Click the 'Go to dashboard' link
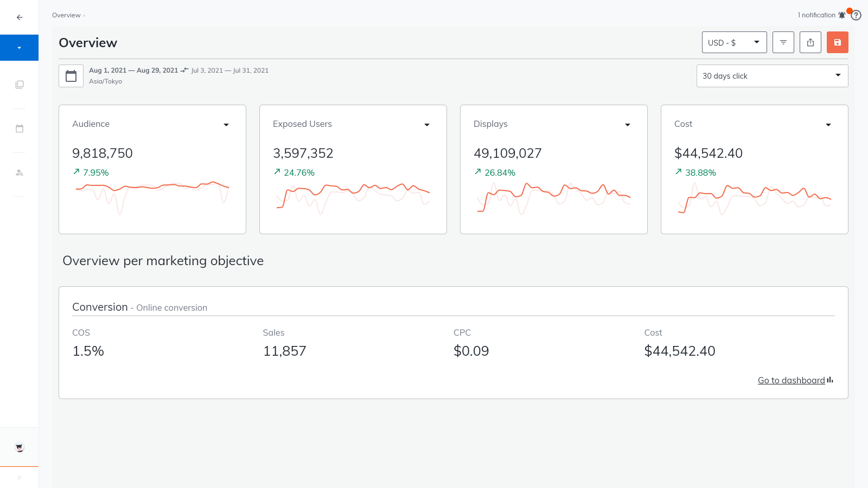 pyautogui.click(x=792, y=380)
